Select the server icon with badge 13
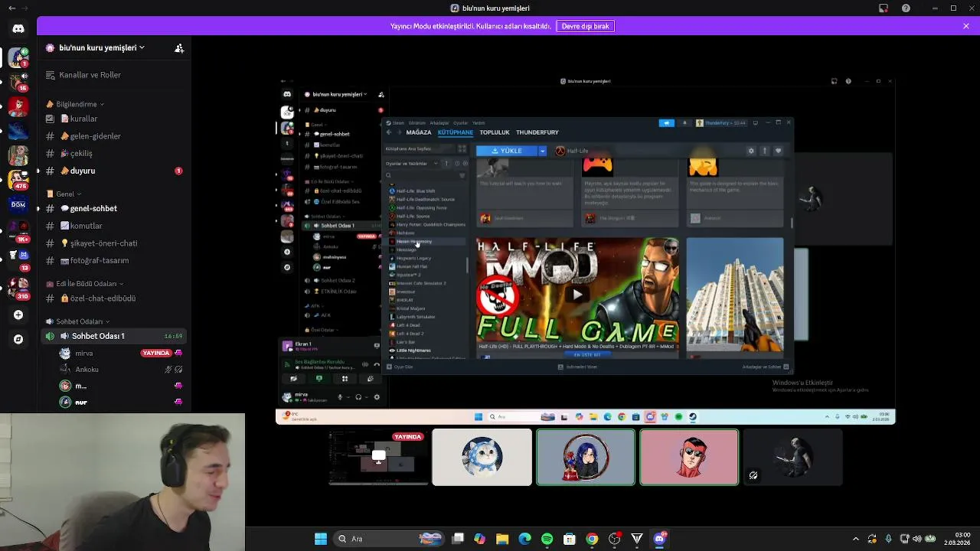Viewport: 980px width, 551px height. coord(18,259)
